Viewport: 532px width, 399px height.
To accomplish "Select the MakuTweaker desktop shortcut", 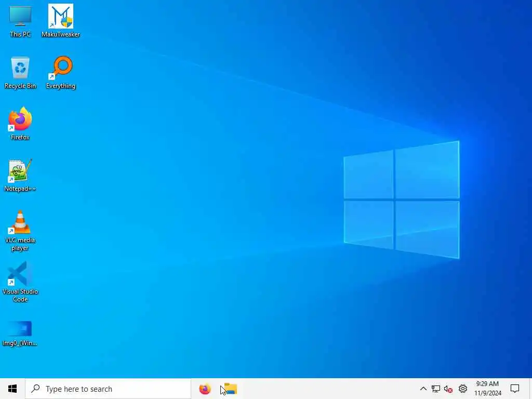I will (61, 21).
